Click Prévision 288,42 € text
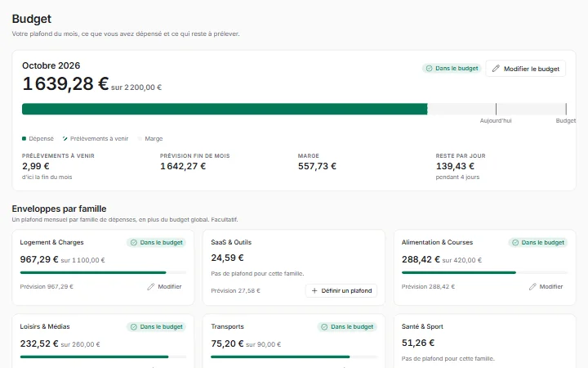This screenshot has width=588, height=368. pyautogui.click(x=428, y=286)
